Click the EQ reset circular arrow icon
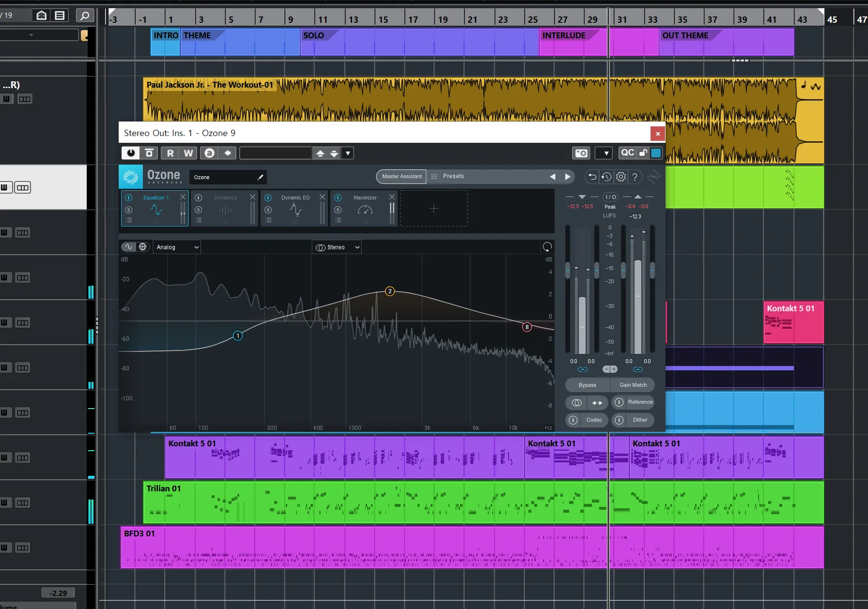This screenshot has height=609, width=868. (547, 247)
